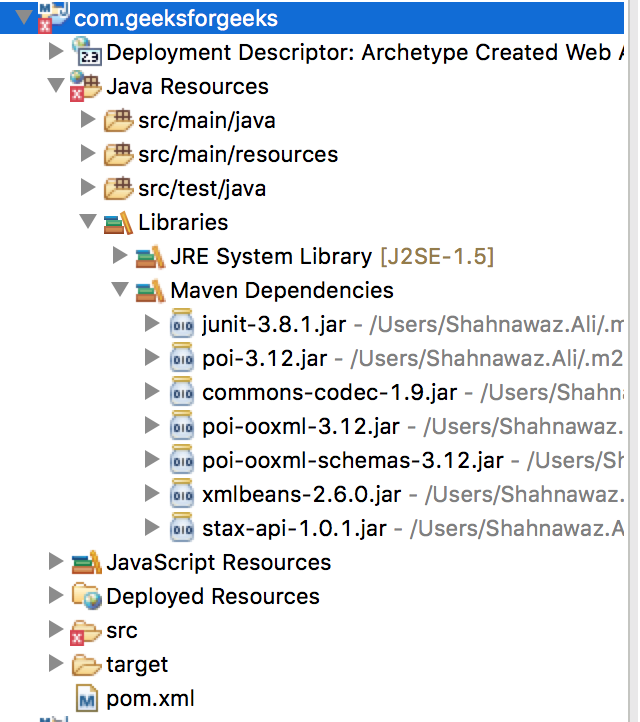
Task: Collapse the com.geeksforgeeks project node
Action: tap(23, 17)
